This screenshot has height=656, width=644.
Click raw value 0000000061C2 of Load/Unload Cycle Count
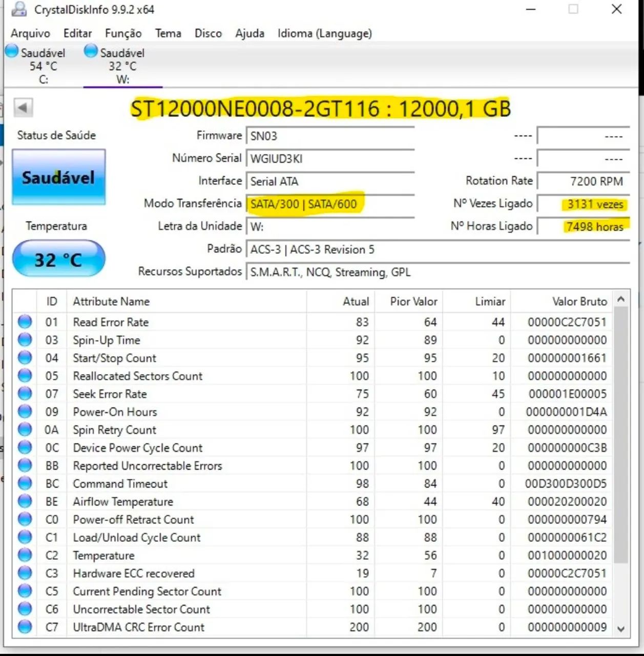pyautogui.click(x=567, y=537)
